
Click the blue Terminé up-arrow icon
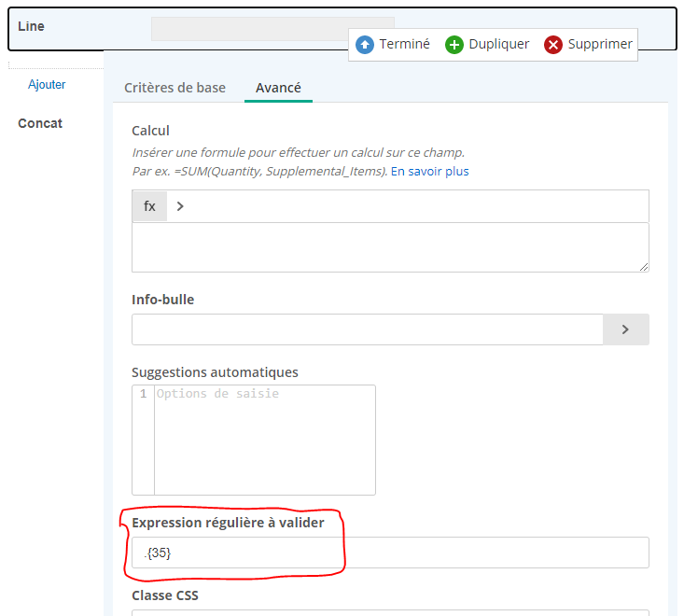(x=365, y=45)
